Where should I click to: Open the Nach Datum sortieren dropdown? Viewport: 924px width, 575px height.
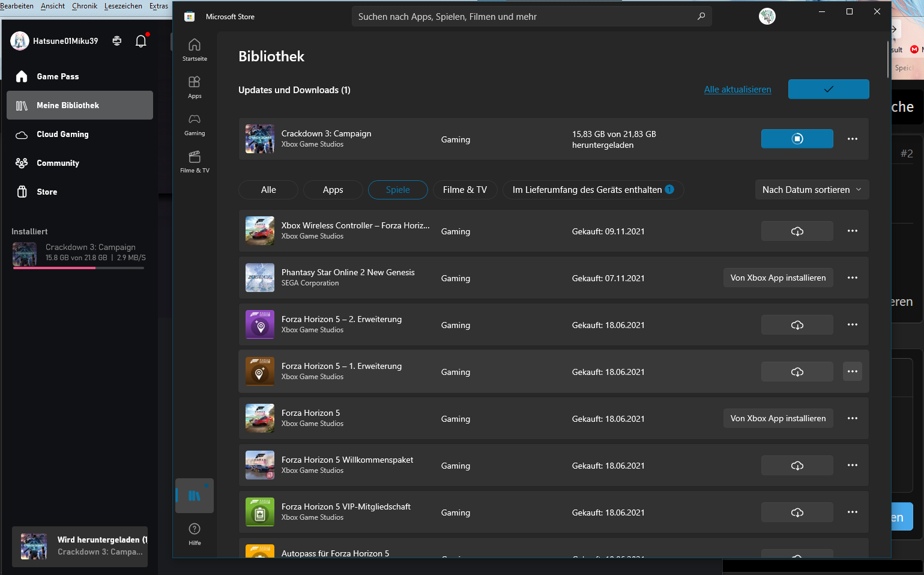pos(812,190)
